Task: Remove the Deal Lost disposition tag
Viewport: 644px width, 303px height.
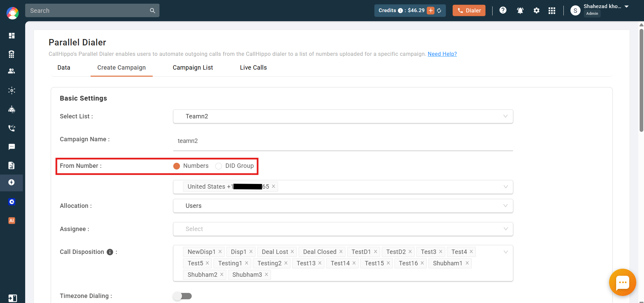Action: coord(292,252)
